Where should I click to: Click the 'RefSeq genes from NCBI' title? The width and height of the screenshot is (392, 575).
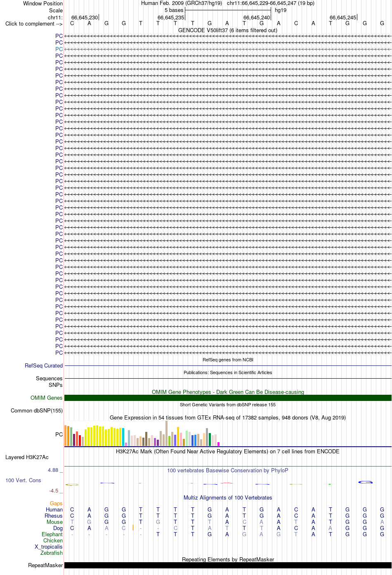coord(228,360)
